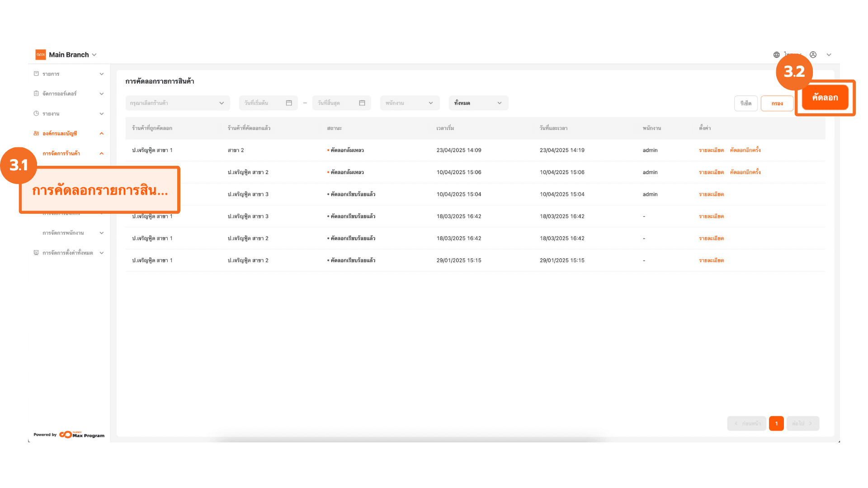Expand the การจัดการพนักงาน submenu
This screenshot has width=868, height=488.
[101, 233]
